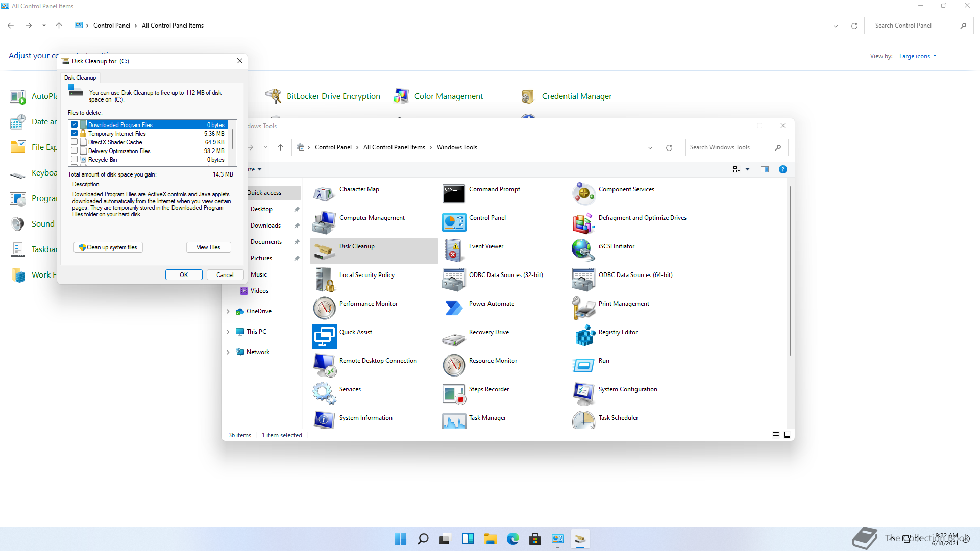Open Windows Start button on taskbar
Screen dimensions: 980x551
pos(400,539)
